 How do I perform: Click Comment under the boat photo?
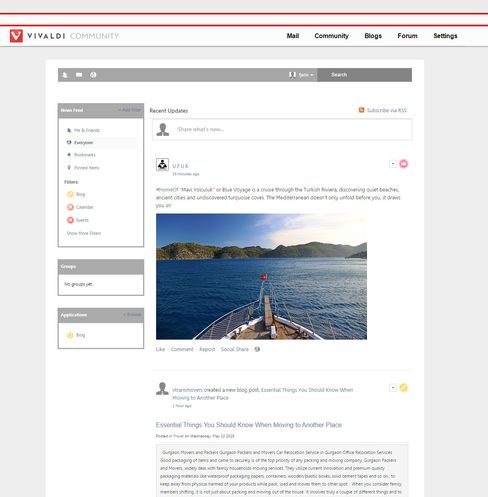[x=182, y=349]
